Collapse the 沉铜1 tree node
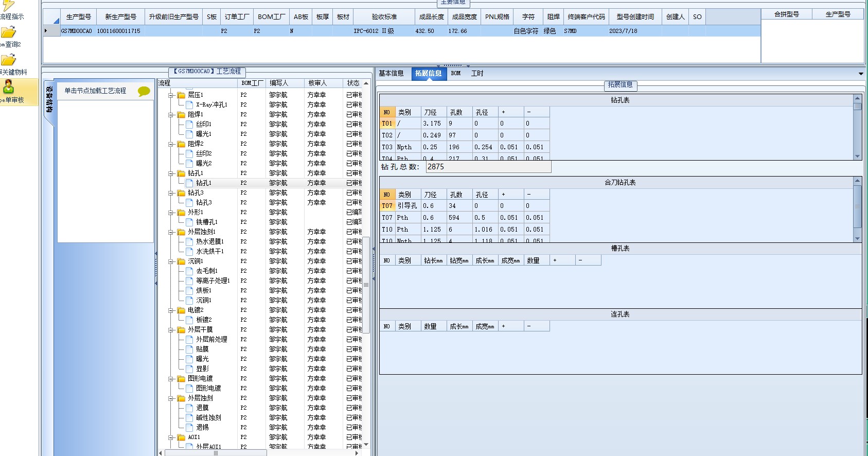Image resolution: width=868 pixels, height=456 pixels. (170, 261)
